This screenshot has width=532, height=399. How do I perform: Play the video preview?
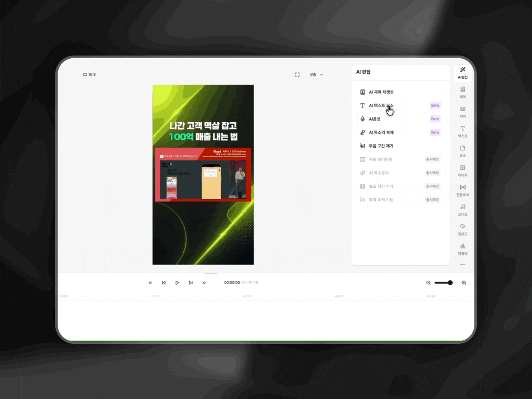pyautogui.click(x=177, y=283)
